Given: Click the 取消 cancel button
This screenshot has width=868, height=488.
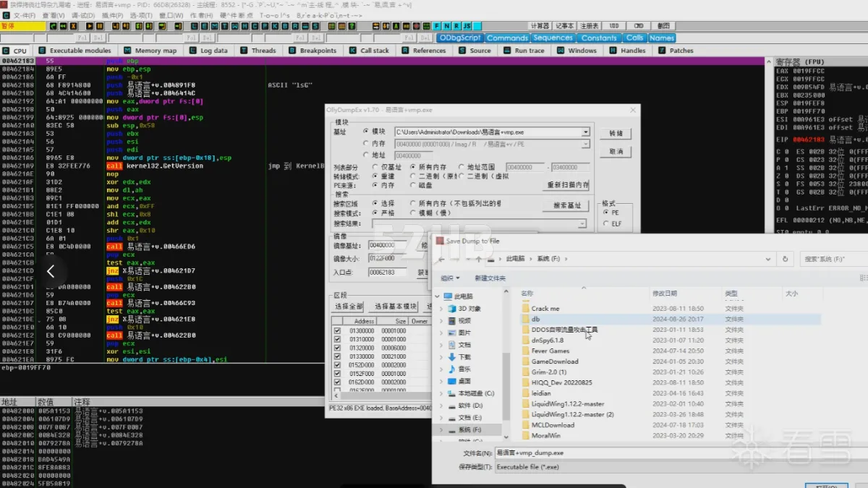Looking at the screenshot, I should [616, 152].
